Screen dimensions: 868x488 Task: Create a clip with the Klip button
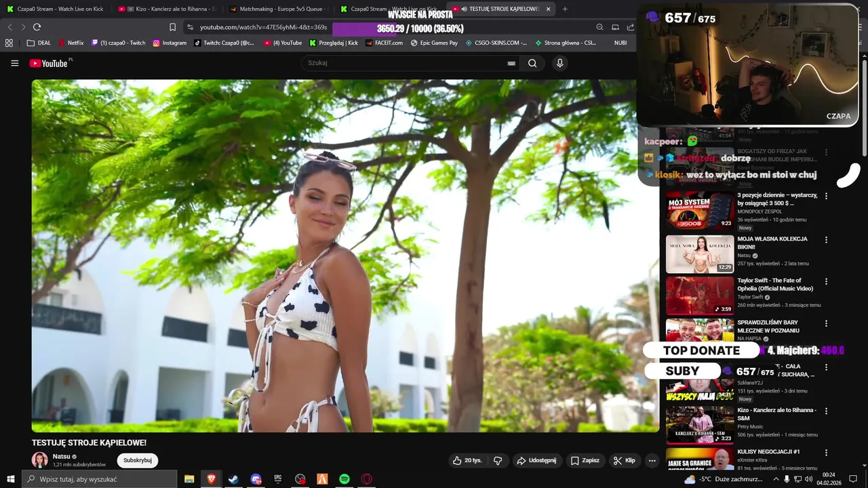click(625, 460)
